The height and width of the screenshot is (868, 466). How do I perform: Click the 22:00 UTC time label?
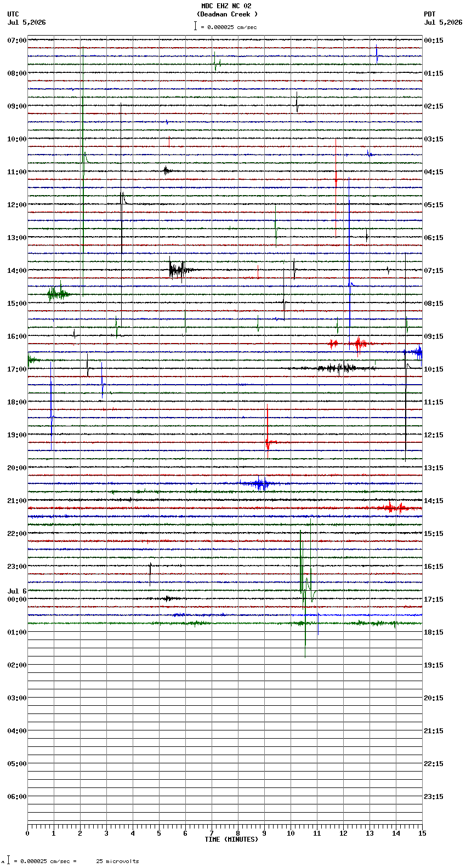tap(17, 534)
